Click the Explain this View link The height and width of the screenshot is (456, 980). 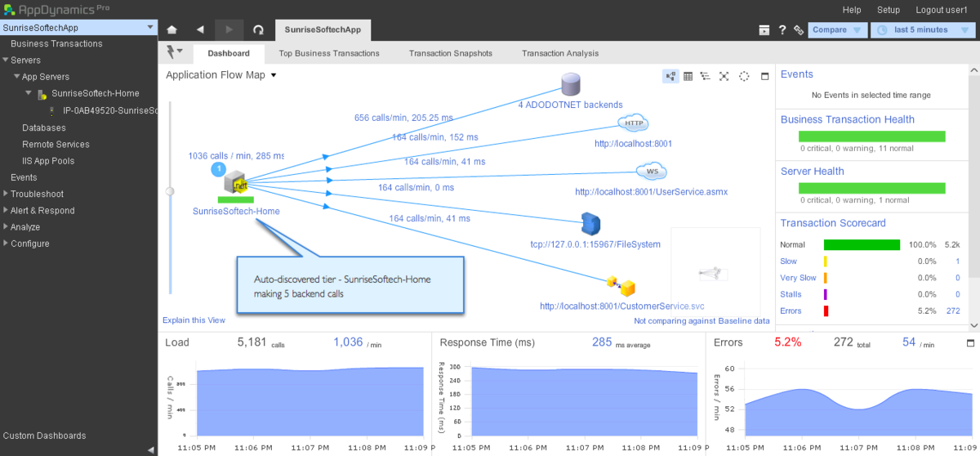click(x=194, y=320)
